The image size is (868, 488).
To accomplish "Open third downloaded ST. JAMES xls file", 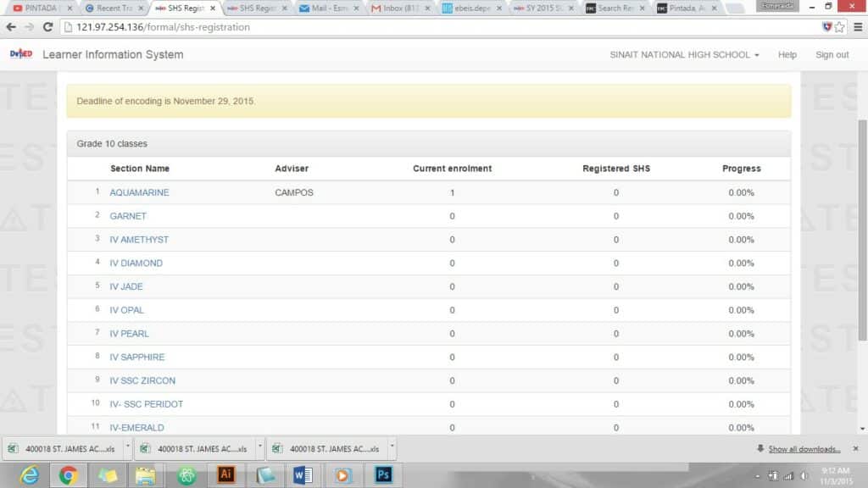I will [x=327, y=449].
